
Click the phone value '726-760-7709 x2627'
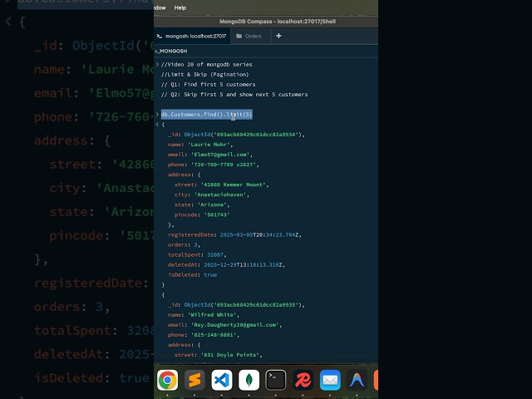(224, 165)
